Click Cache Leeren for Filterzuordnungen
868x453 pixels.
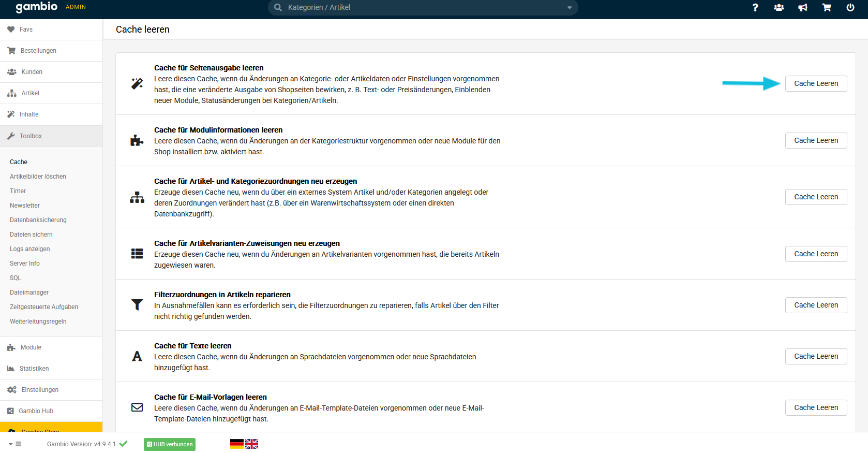coord(816,305)
